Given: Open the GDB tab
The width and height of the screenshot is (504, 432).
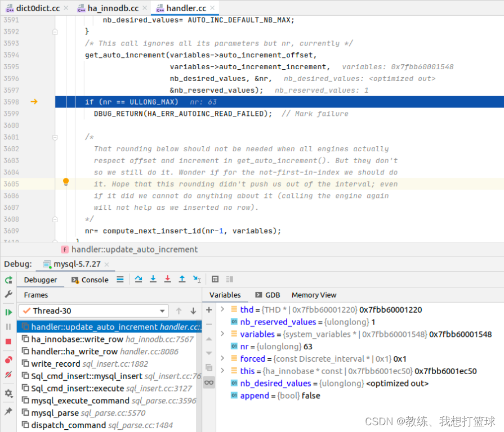Looking at the screenshot, I should [x=267, y=295].
